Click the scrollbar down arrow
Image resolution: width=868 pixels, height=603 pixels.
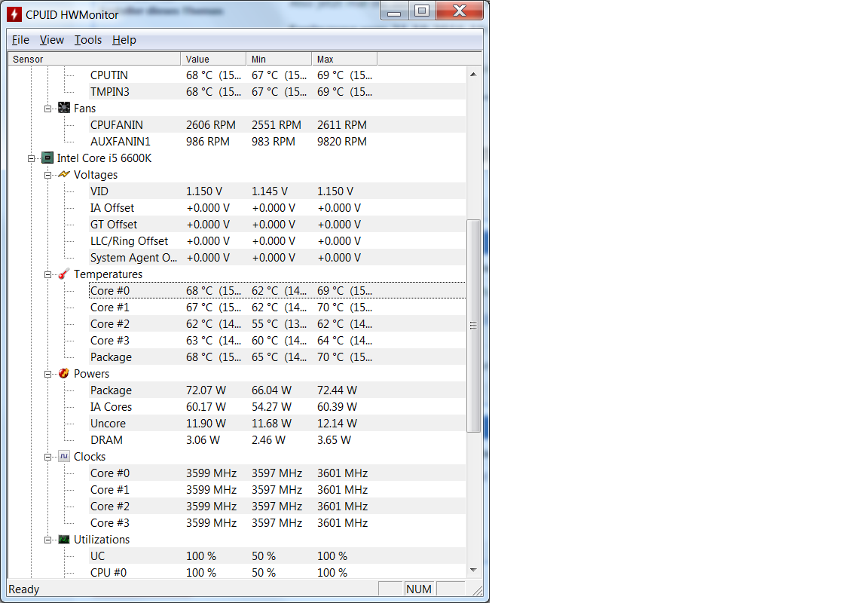pos(473,570)
